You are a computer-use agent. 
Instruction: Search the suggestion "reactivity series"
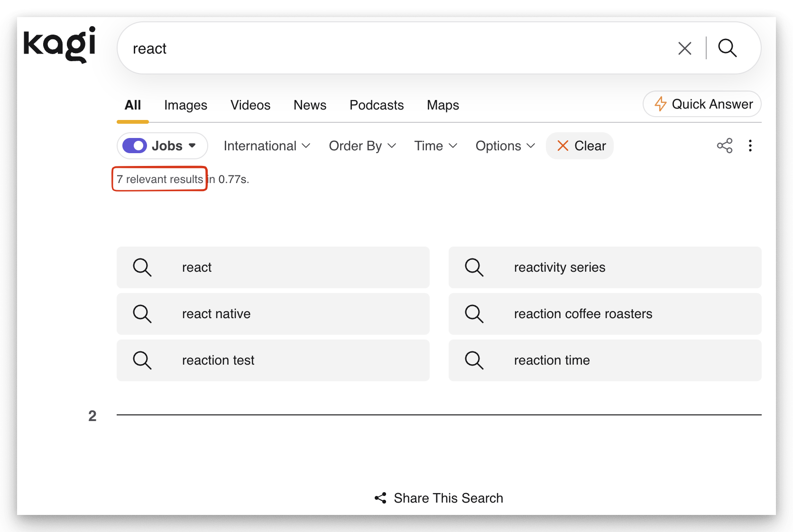[605, 267]
